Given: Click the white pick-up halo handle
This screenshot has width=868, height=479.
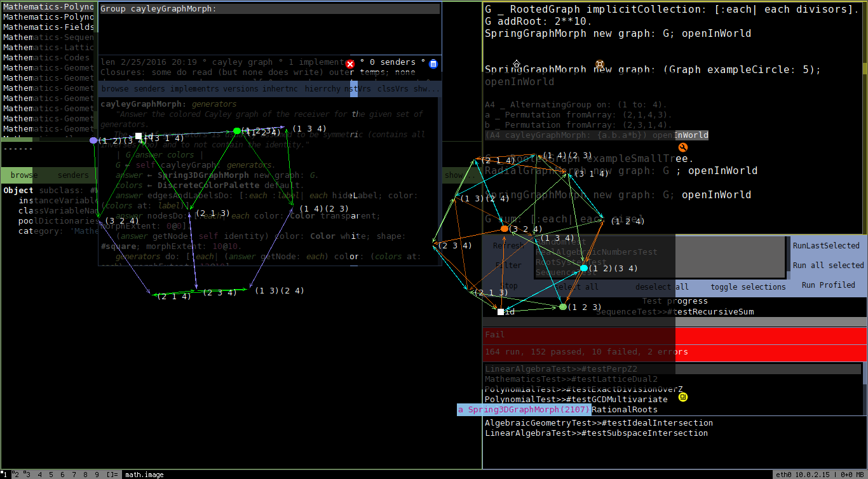Looking at the screenshot, I should pos(517,64).
